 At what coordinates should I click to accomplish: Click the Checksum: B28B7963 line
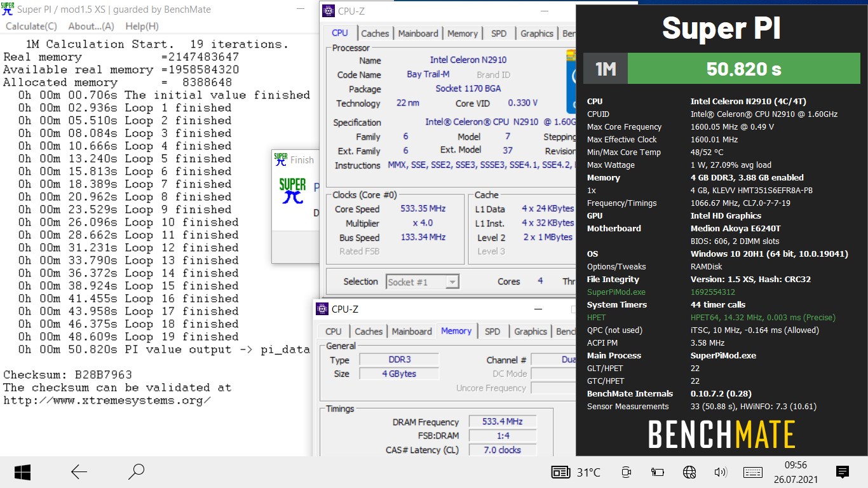pos(67,374)
